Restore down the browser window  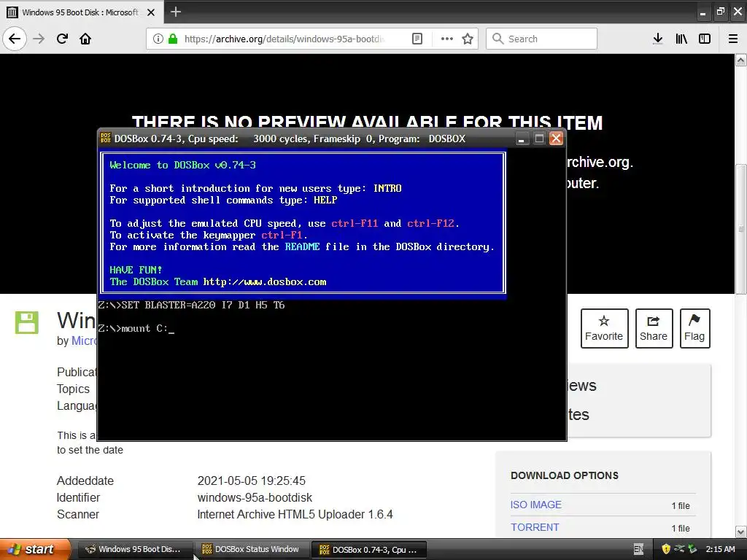pyautogui.click(x=720, y=12)
